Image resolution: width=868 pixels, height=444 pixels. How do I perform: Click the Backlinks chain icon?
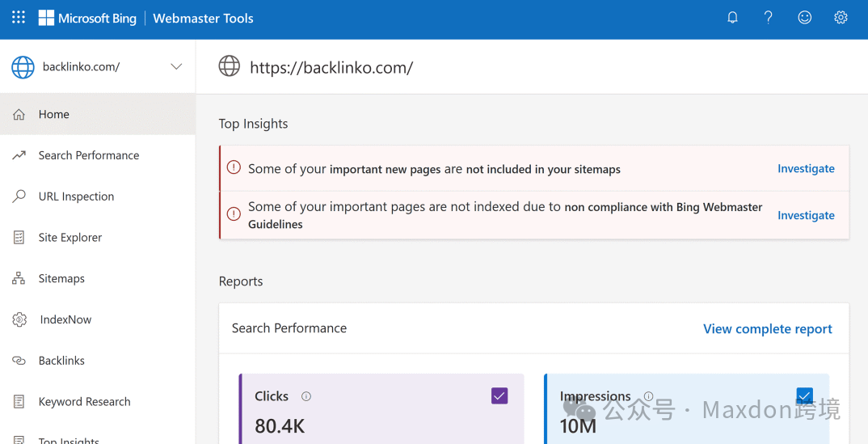coord(19,361)
